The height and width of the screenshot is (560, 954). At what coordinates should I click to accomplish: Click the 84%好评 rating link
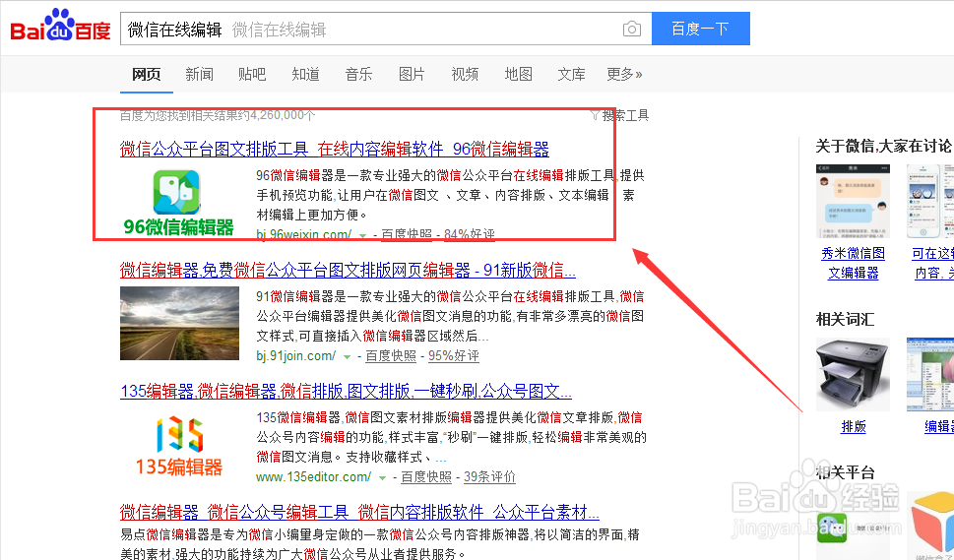pyautogui.click(x=469, y=234)
